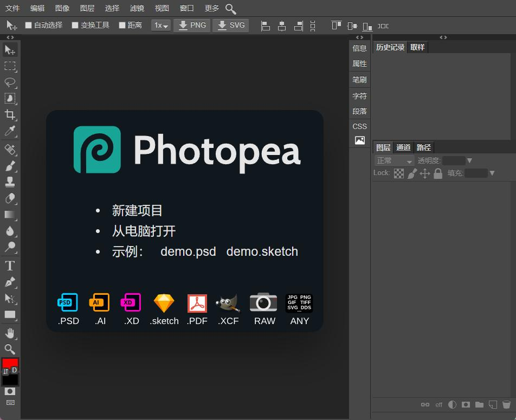The width and height of the screenshot is (516, 420).
Task: Toggle lock image pixels brush icon
Action: tap(412, 173)
